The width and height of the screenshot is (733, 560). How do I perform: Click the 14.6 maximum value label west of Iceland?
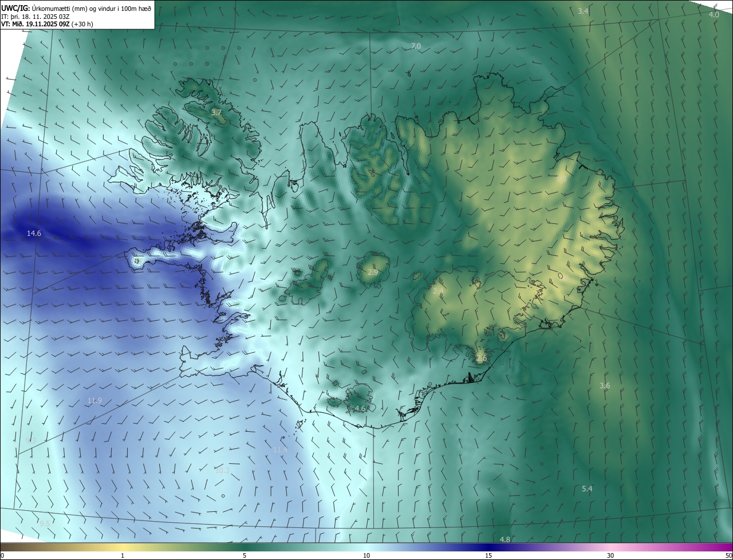(34, 233)
